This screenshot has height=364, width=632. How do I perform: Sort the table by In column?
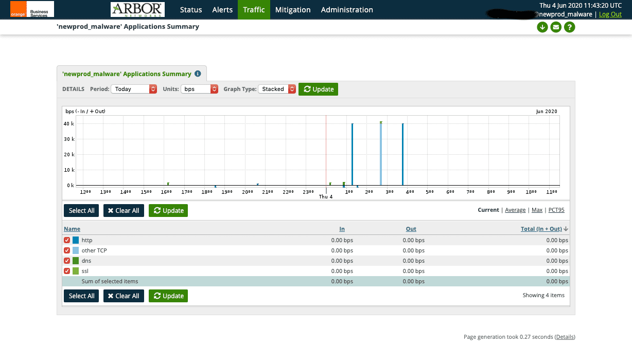tap(342, 229)
